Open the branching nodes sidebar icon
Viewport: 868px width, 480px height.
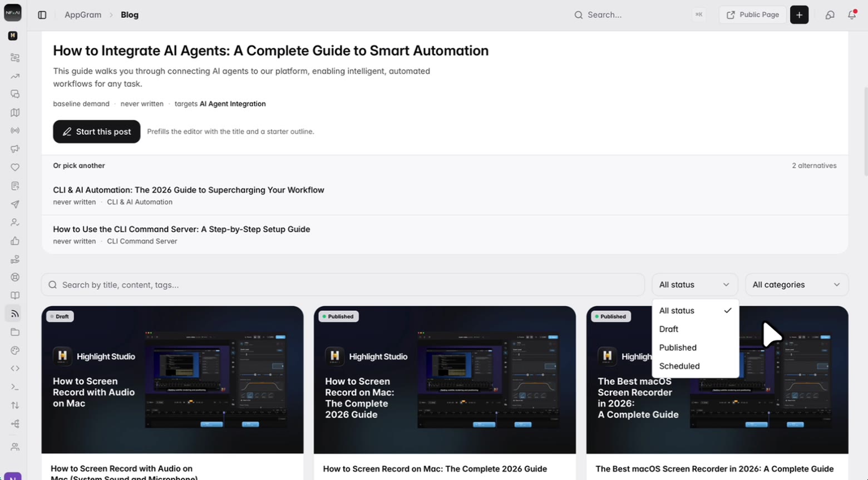[x=15, y=424]
